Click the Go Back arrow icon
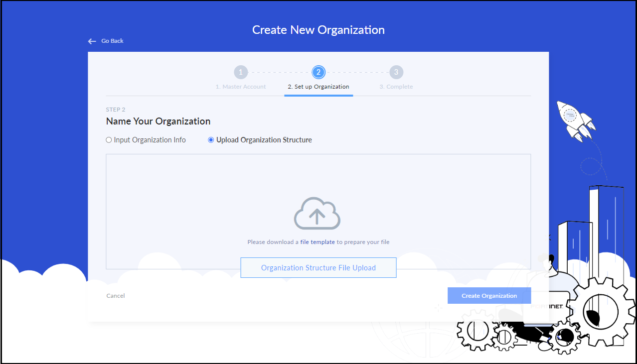Screen dimensions: 637x364 pyautogui.click(x=92, y=41)
